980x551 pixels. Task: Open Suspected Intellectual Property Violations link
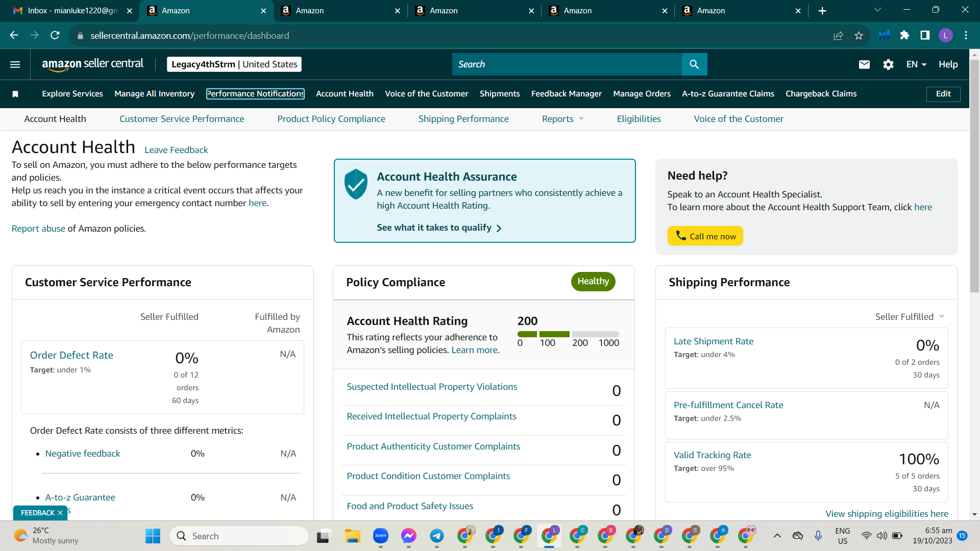pos(432,387)
